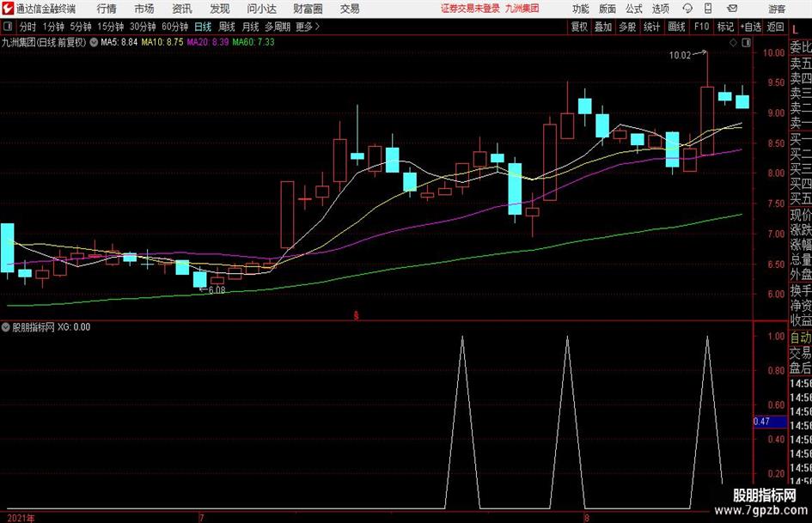Screen dimensions: 812x523
Task: Open the F10 company info button
Action: (701, 27)
